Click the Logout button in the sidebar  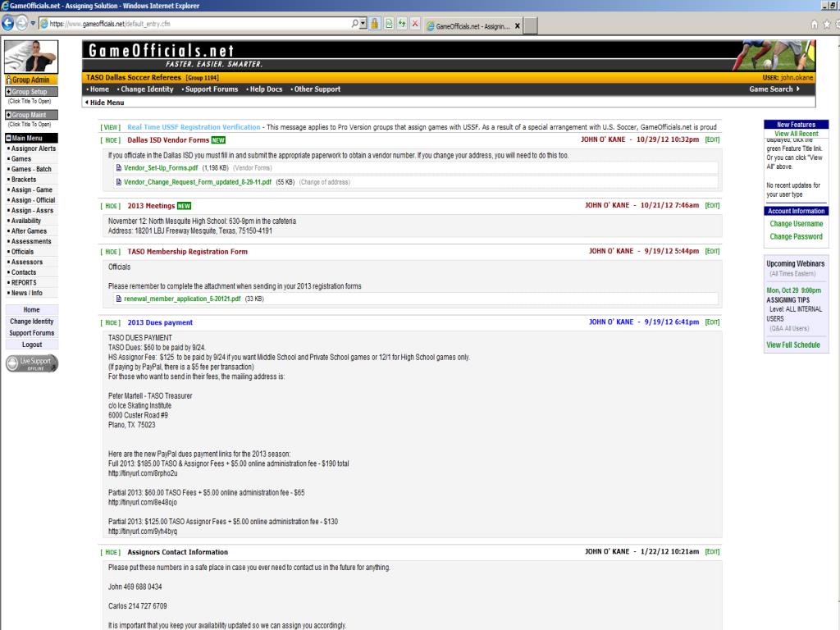tap(32, 345)
